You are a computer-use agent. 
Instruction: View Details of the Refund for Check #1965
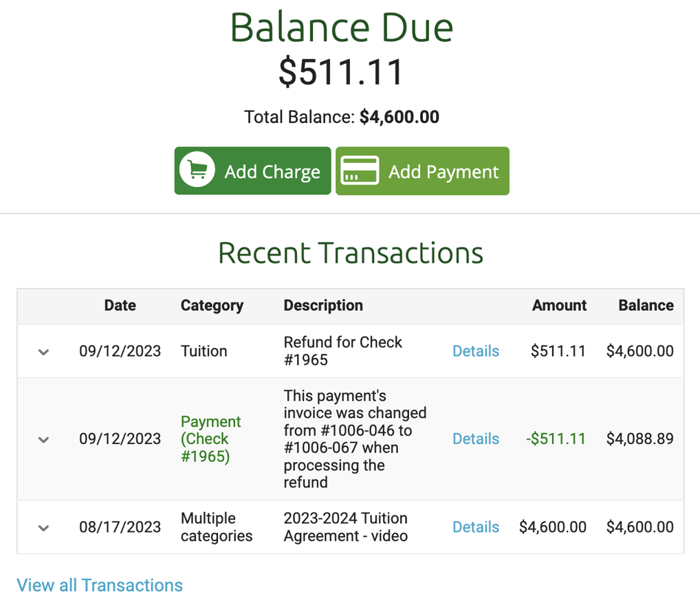[x=475, y=351]
